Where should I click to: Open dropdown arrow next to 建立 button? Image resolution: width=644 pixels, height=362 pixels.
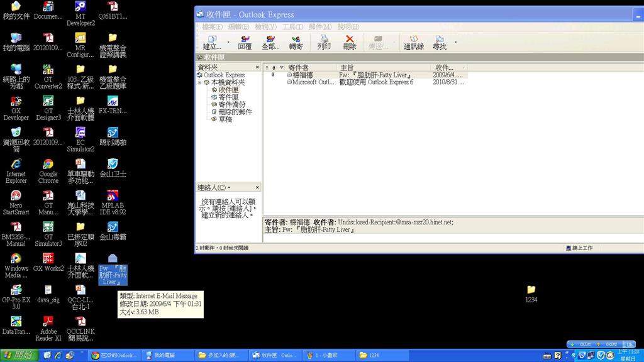(228, 42)
